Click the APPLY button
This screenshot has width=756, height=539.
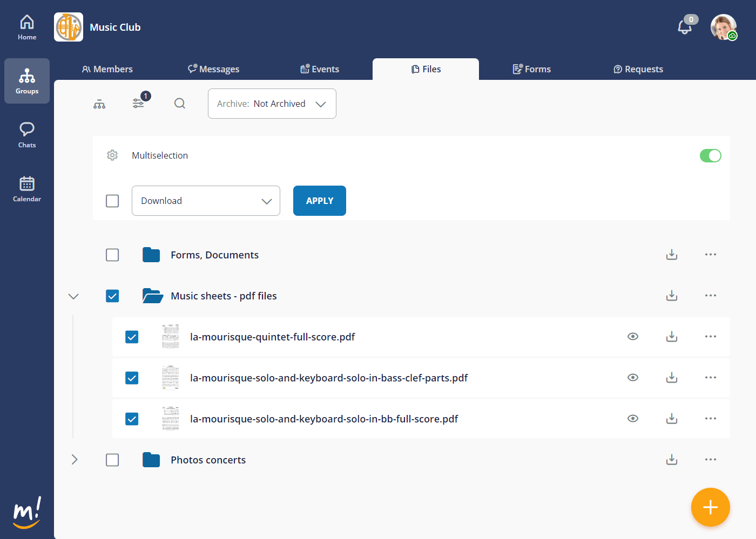tap(320, 201)
